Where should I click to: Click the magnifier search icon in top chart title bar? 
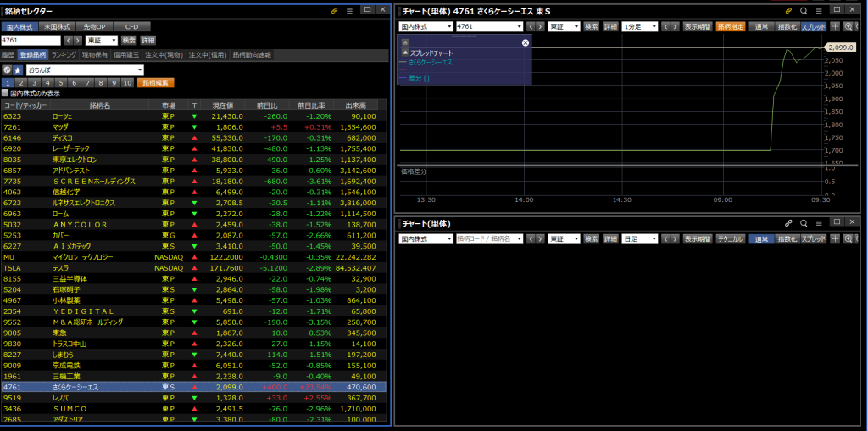tap(804, 10)
